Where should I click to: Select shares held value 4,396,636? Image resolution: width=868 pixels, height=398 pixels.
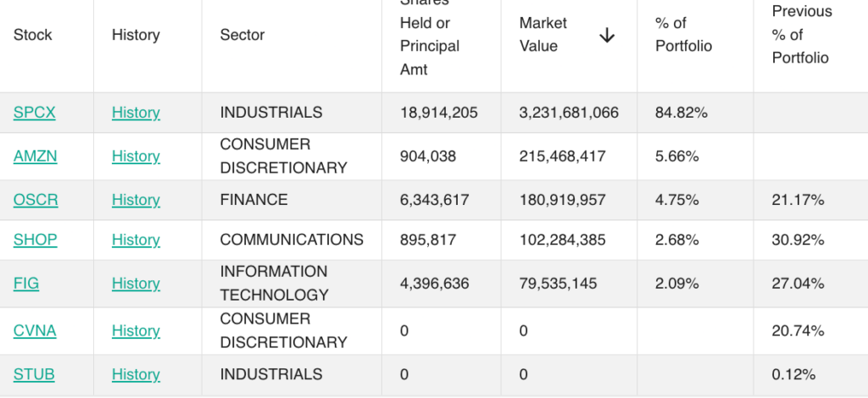coord(435,283)
